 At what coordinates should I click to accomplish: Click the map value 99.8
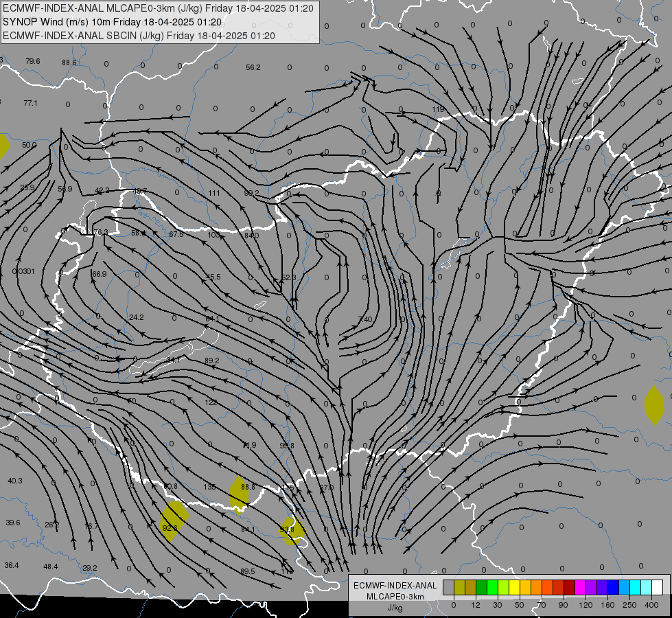[287, 446]
